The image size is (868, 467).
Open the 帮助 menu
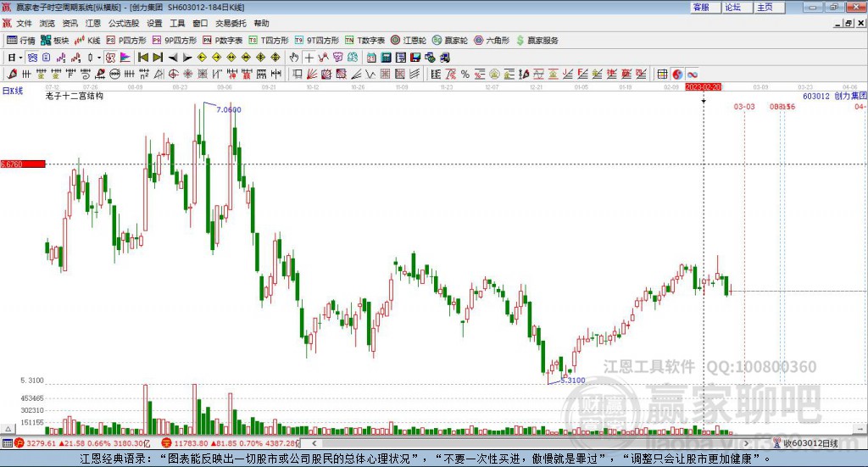point(261,23)
